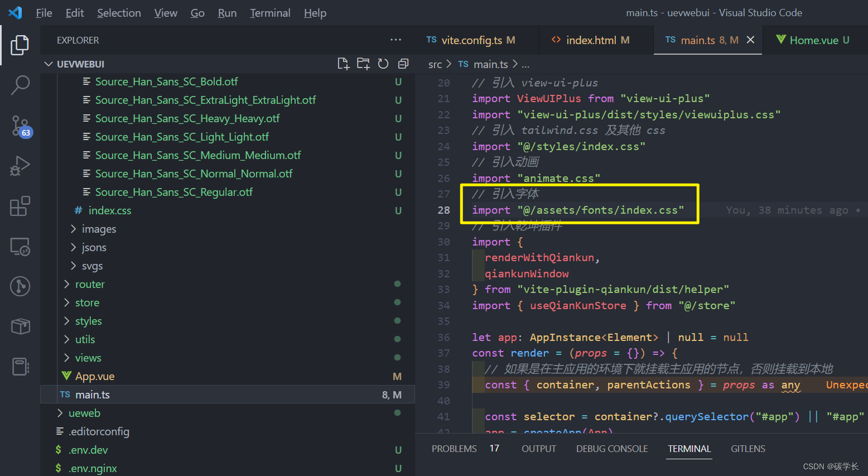Expand the ueweb folder
This screenshot has width=868, height=476.
pos(60,413)
